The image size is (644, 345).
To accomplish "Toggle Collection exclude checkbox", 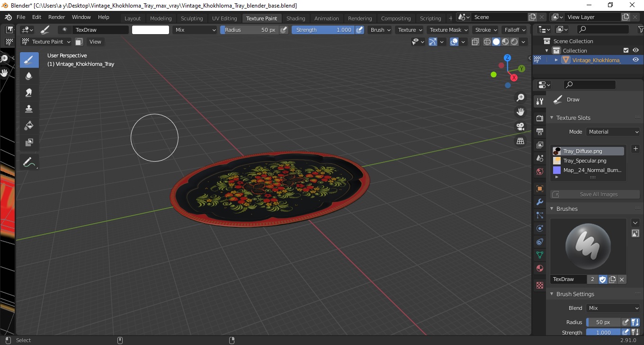I will (x=626, y=50).
